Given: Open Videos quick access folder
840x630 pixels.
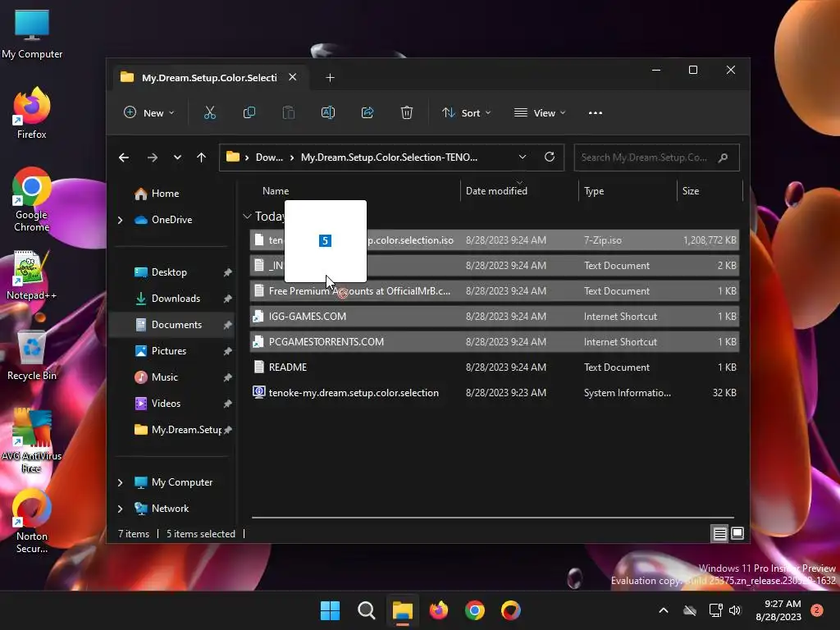Looking at the screenshot, I should pos(166,404).
